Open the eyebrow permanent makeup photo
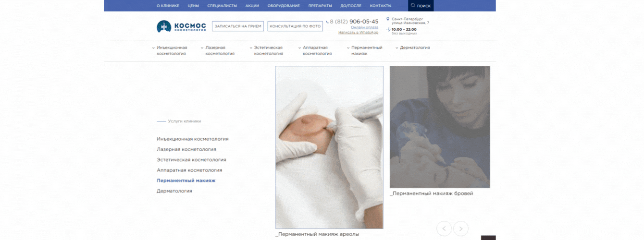This screenshot has height=240, width=644. point(440,127)
